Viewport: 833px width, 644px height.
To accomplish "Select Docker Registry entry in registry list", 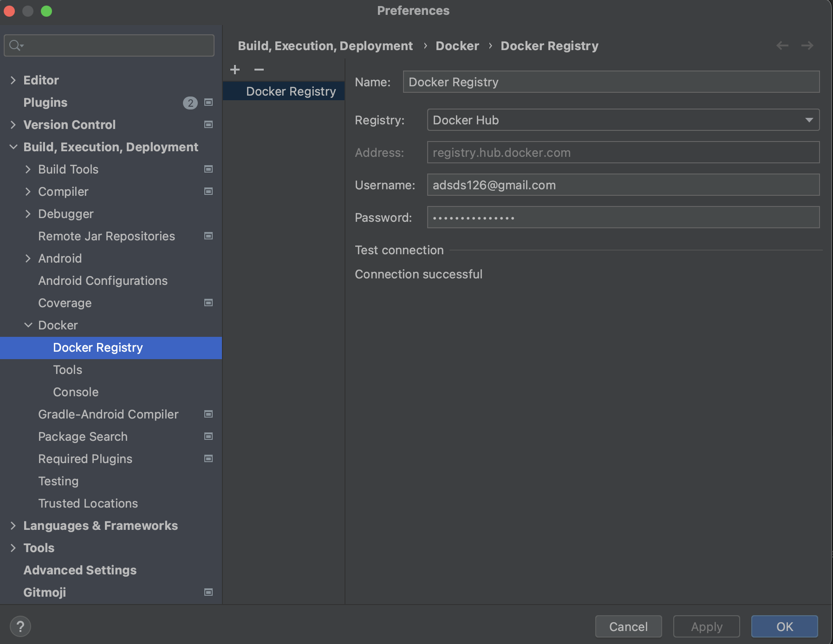I will tap(284, 91).
